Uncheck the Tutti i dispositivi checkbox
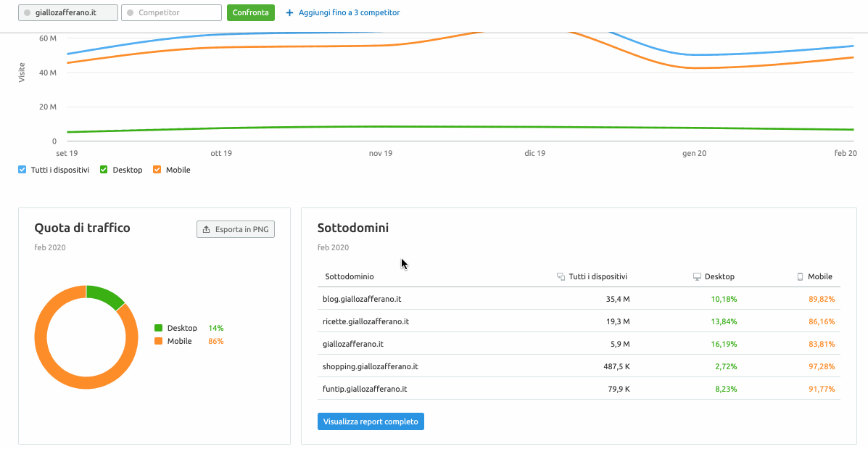Screen dimensions: 868x449 tap(22, 170)
